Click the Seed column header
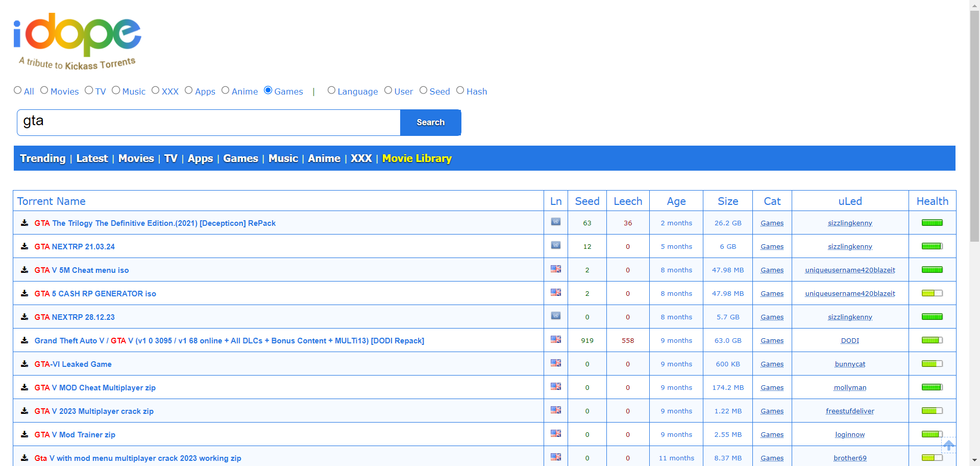 tap(587, 201)
